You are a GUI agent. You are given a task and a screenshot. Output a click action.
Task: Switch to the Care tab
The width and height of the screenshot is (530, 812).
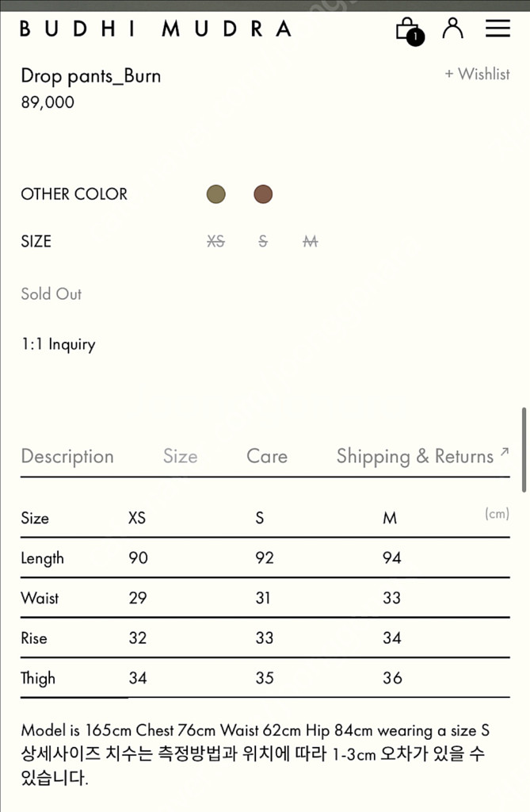point(267,457)
